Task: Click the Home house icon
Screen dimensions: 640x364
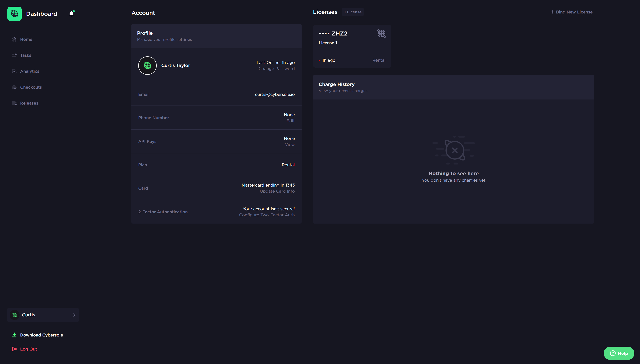Action: tap(14, 39)
